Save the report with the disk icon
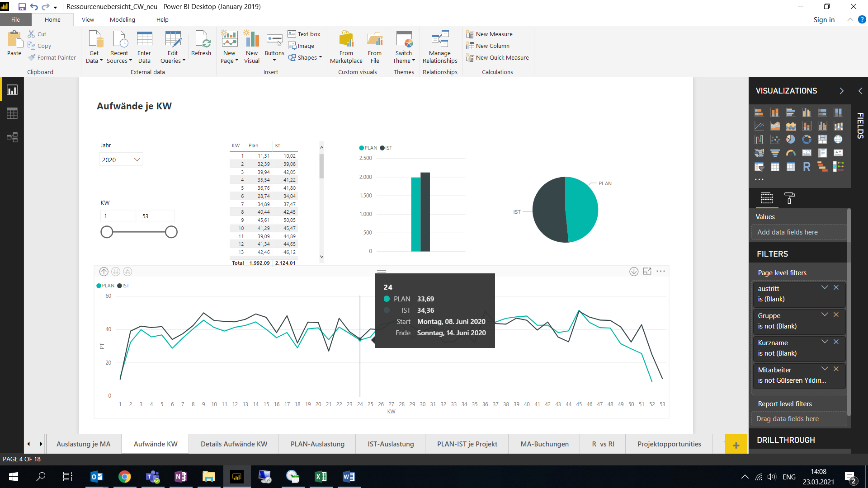Image resolution: width=868 pixels, height=488 pixels. [x=22, y=7]
